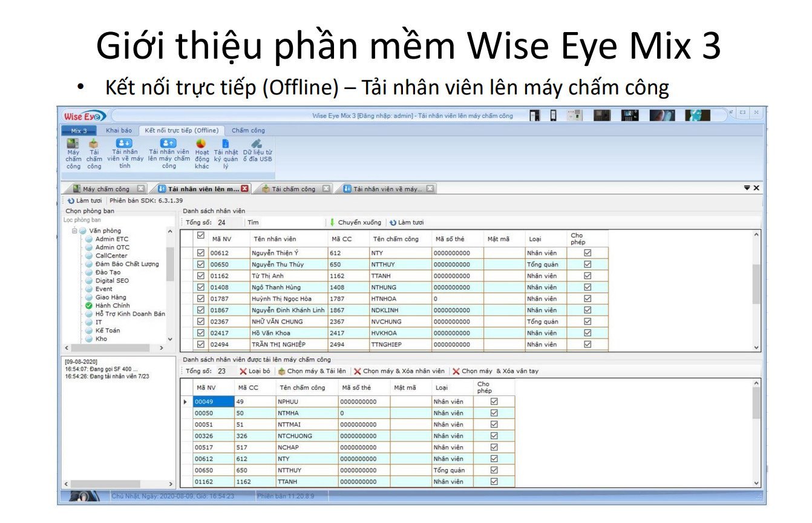812x523 pixels.
Task: Collapse the Văn phòng tree node
Action: (74, 231)
